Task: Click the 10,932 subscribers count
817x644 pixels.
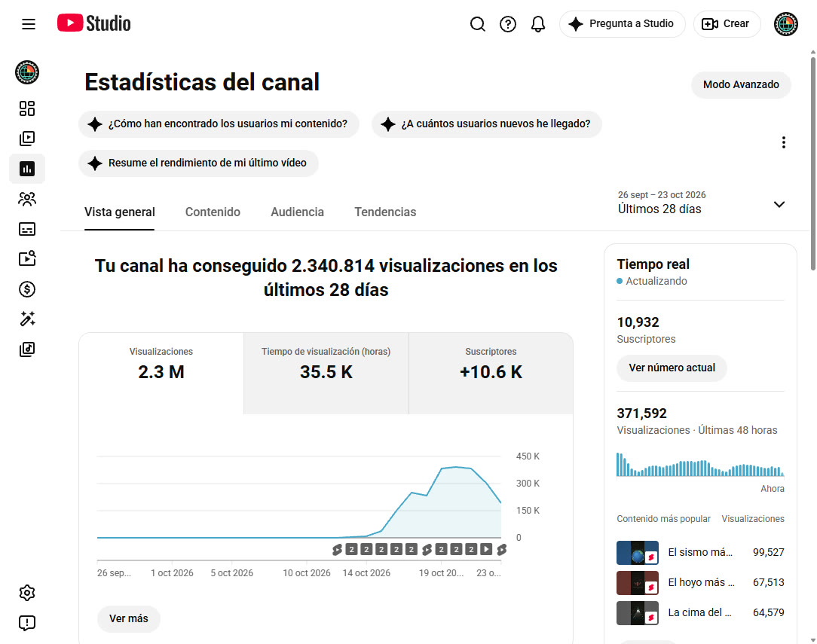Action: point(638,322)
